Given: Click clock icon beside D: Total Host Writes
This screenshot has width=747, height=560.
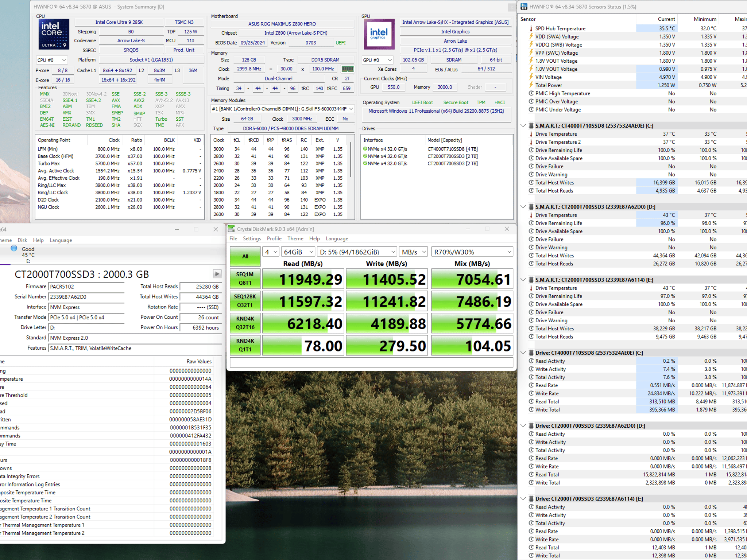Looking at the screenshot, I should pyautogui.click(x=531, y=256).
